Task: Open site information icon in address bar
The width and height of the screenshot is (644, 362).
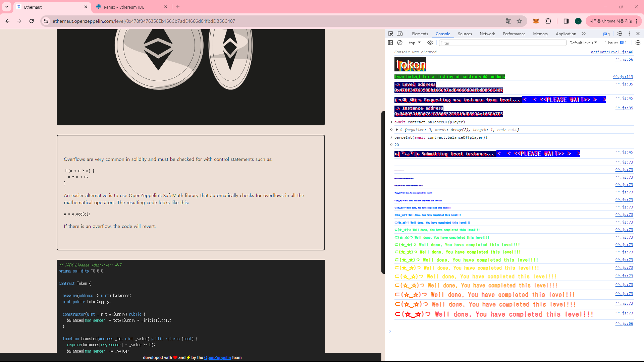Action: pos(46,21)
